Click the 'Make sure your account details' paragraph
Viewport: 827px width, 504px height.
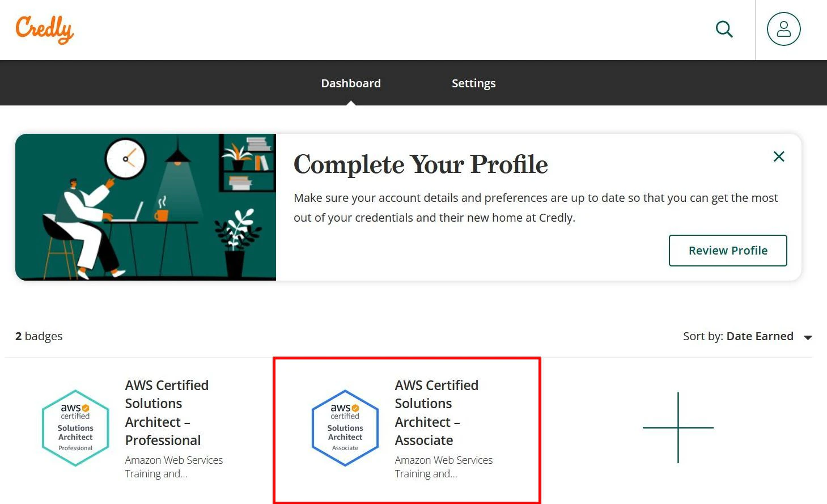coord(536,207)
